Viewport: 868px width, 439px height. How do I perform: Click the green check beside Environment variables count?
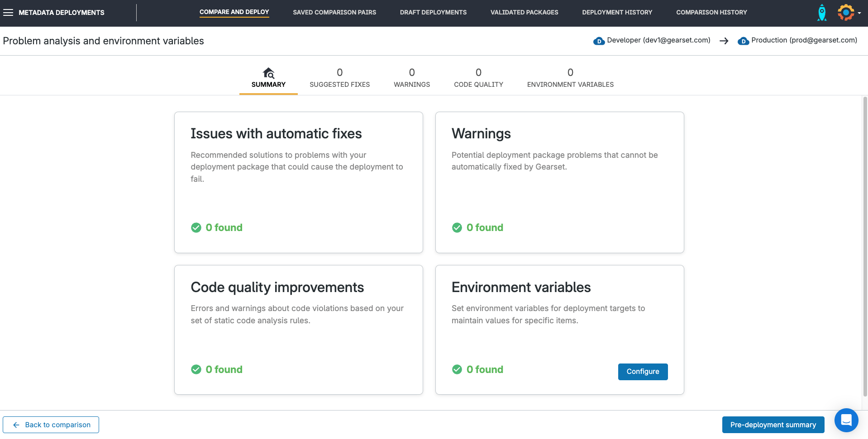point(457,369)
